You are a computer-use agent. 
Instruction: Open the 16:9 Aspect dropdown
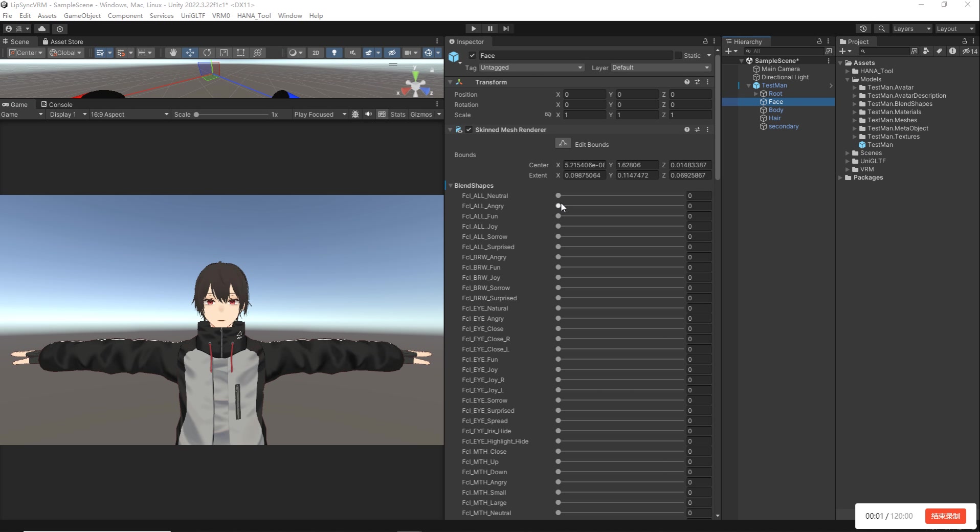click(129, 115)
